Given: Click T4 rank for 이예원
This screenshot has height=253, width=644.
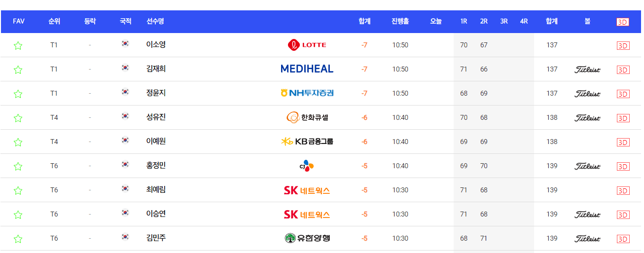Looking at the screenshot, I should pyautogui.click(x=54, y=142).
